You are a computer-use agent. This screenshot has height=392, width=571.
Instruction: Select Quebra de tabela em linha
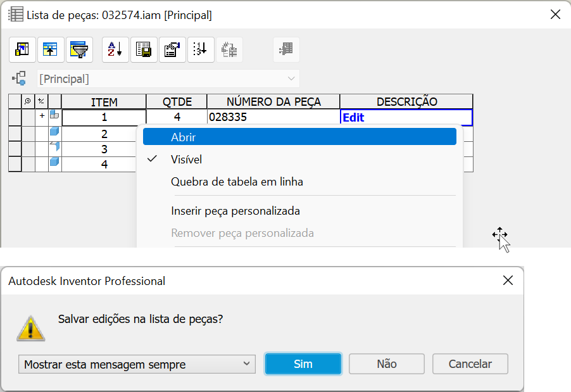coord(299,181)
